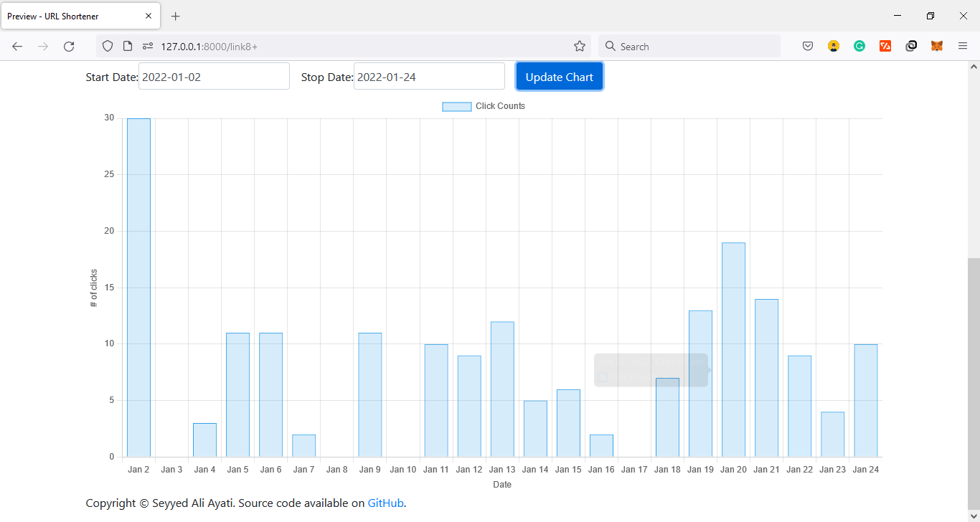Show site information page icon
Screen dimensions: 980x522
[x=128, y=46]
